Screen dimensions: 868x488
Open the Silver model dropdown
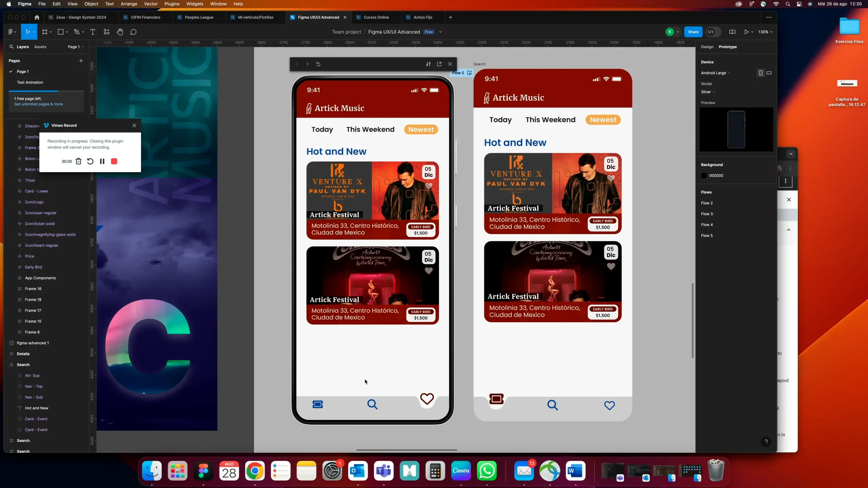click(x=707, y=92)
